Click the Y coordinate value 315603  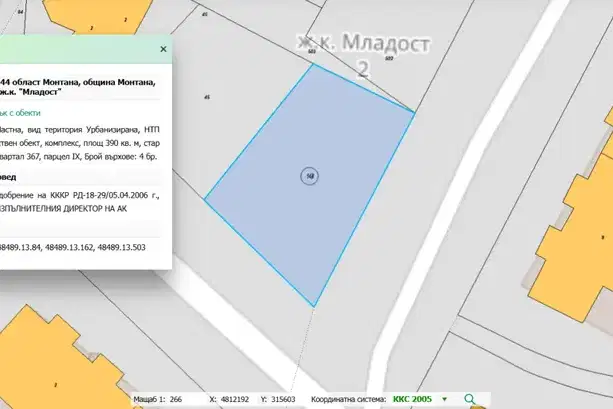[x=283, y=399]
